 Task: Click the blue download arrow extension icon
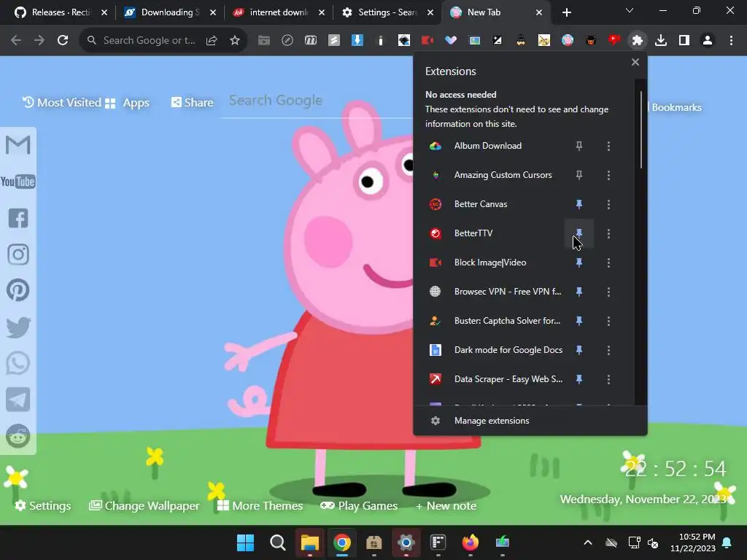click(357, 41)
